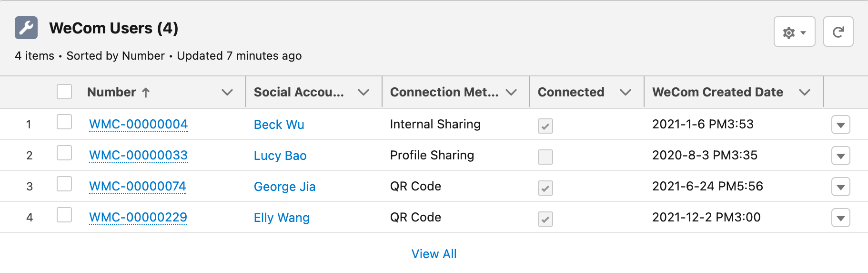Open row actions for WMC-00000229
The height and width of the screenshot is (273, 868).
tap(841, 218)
